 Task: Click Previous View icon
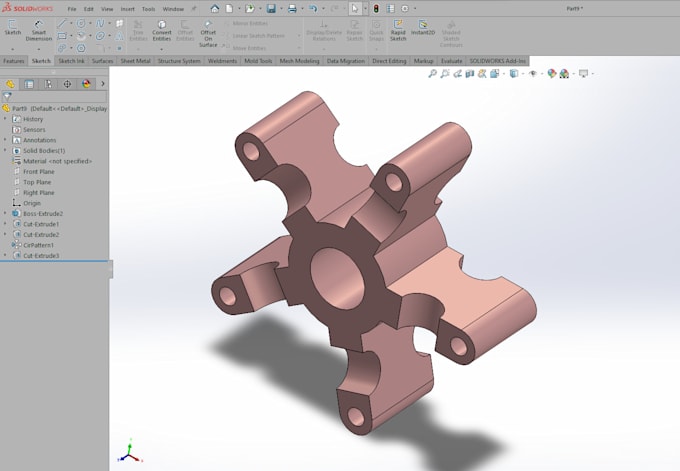458,74
